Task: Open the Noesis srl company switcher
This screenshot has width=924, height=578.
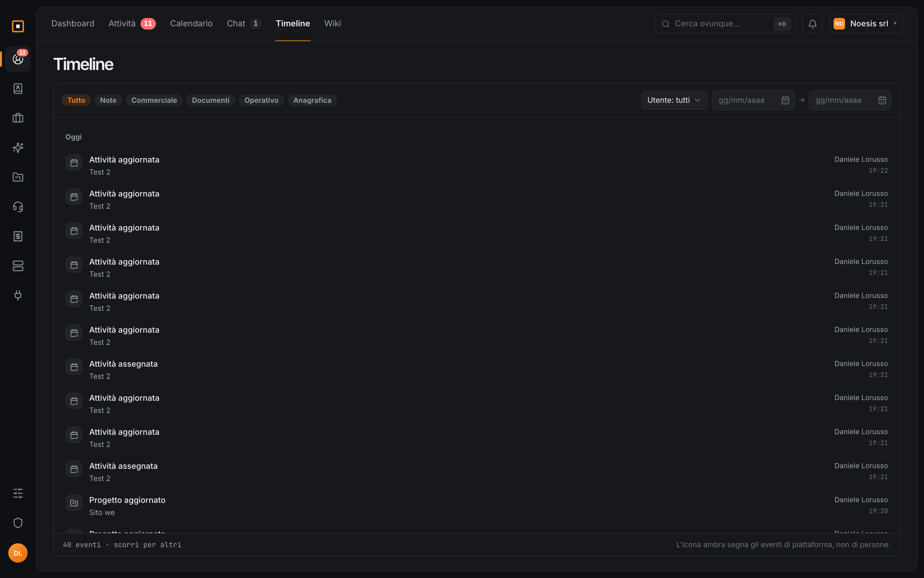Action: (x=866, y=24)
